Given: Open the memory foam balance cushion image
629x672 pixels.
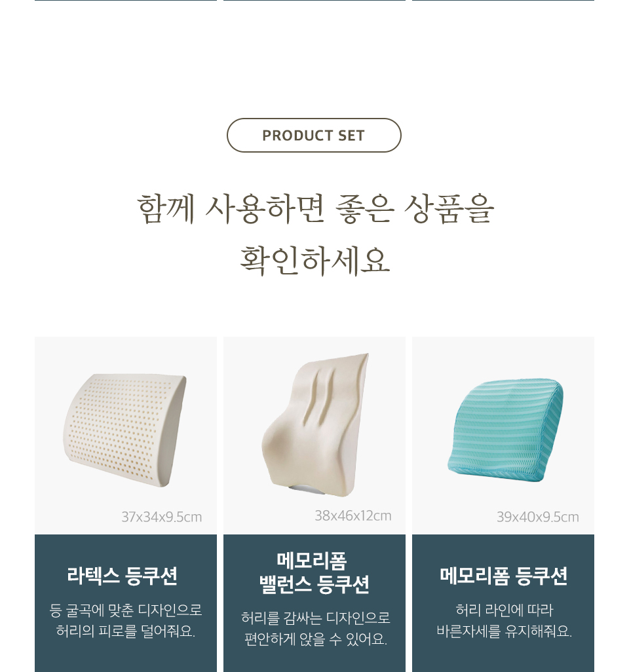Looking at the screenshot, I should pyautogui.click(x=314, y=424).
